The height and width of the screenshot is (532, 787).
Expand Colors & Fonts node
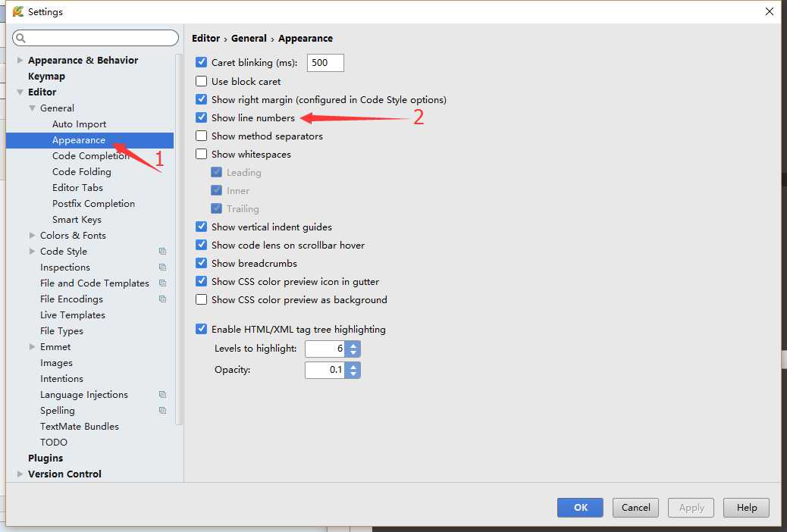pos(32,235)
